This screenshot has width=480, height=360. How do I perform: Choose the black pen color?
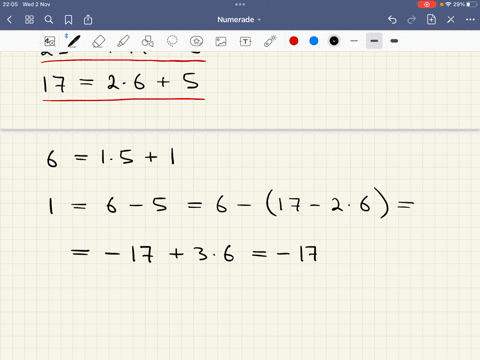click(334, 41)
